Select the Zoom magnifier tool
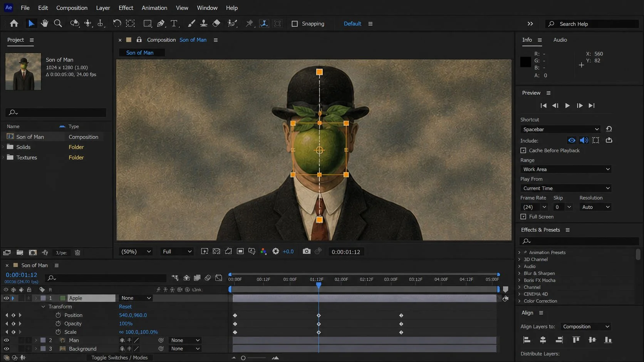The width and height of the screenshot is (644, 362). 58,23
